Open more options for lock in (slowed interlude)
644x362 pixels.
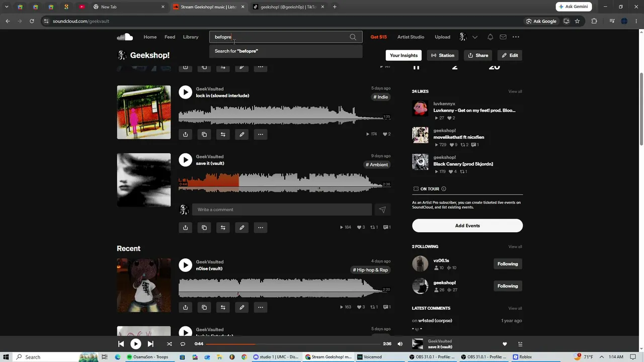click(x=261, y=134)
